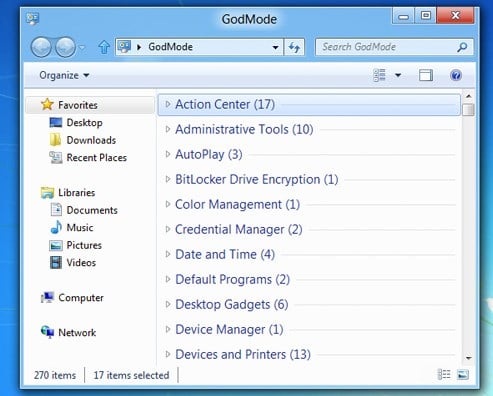
Task: Collapse the AutoPlay (3) group
Action: click(x=168, y=154)
